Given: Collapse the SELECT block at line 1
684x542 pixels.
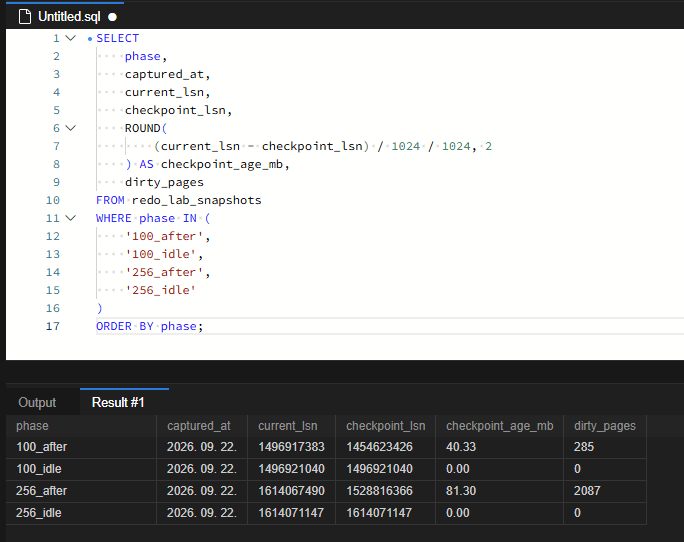Looking at the screenshot, I should (71, 38).
